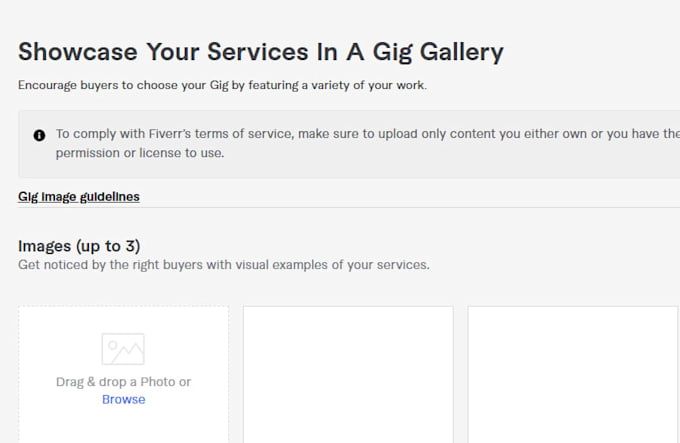Click the divider line under the guidelines link

[x=349, y=207]
